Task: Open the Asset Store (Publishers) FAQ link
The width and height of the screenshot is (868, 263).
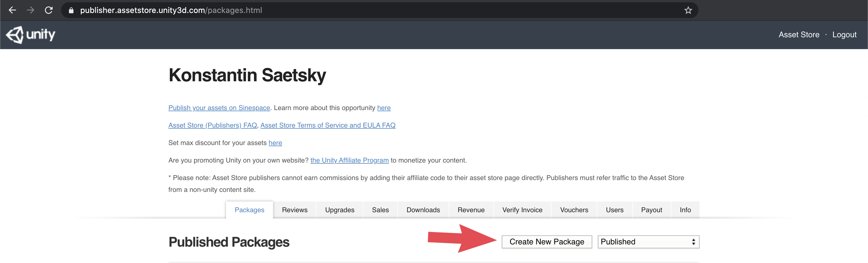Action: (x=212, y=125)
